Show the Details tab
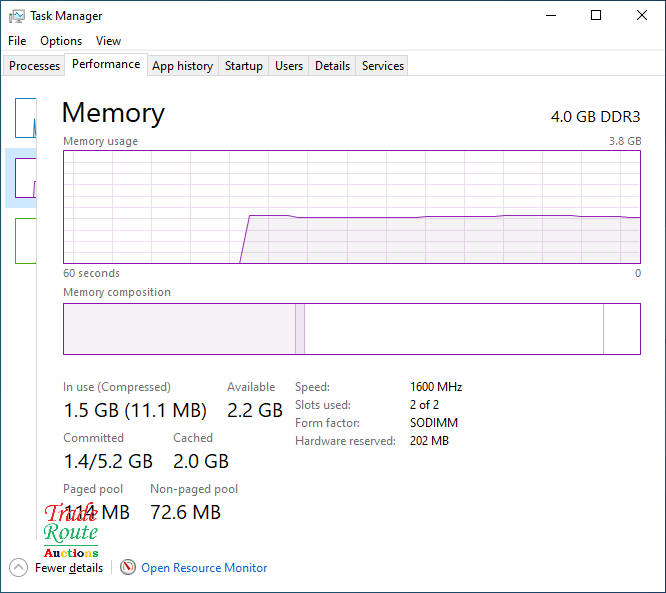Viewport: 666px width, 593px height. (x=332, y=66)
